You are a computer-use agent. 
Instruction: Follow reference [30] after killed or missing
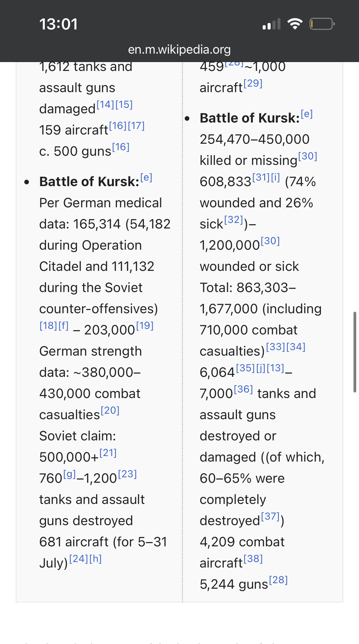308,156
